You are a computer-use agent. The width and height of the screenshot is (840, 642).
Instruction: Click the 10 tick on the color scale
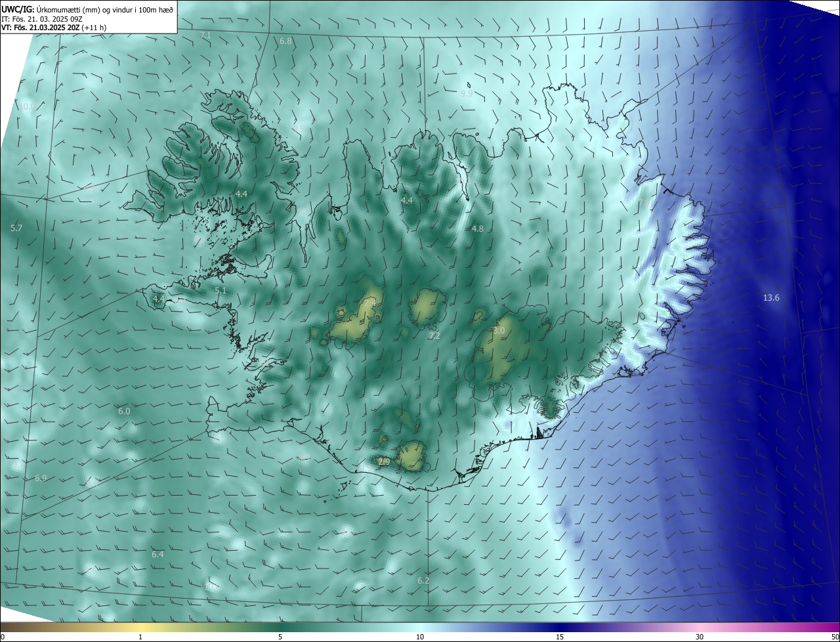click(x=420, y=637)
